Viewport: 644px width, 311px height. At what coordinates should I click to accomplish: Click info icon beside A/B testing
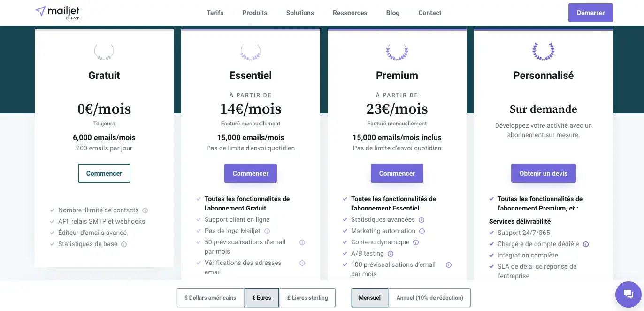[391, 254]
